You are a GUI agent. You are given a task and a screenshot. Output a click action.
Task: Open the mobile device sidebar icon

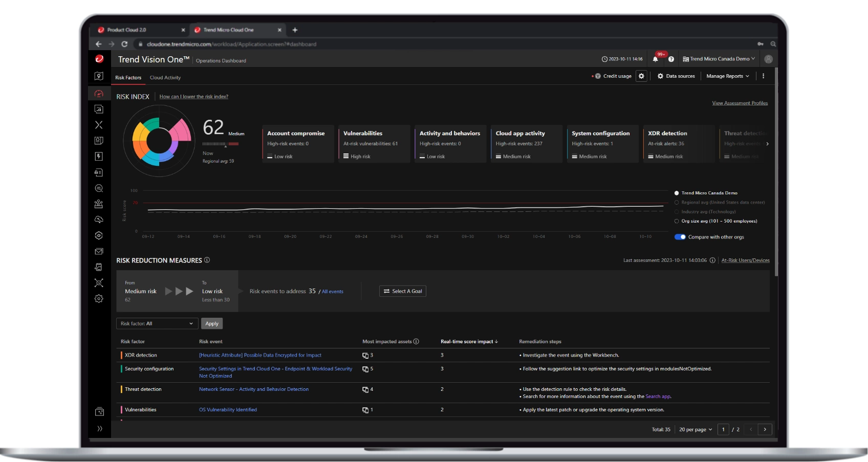point(99,267)
